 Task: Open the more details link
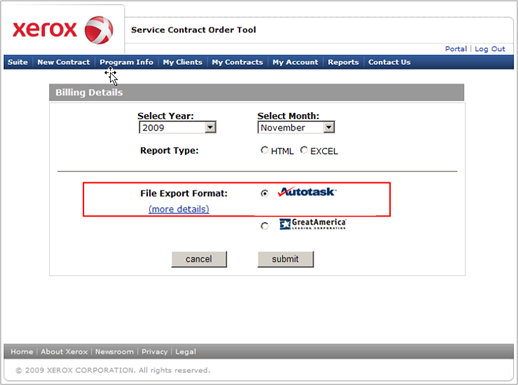pos(179,209)
